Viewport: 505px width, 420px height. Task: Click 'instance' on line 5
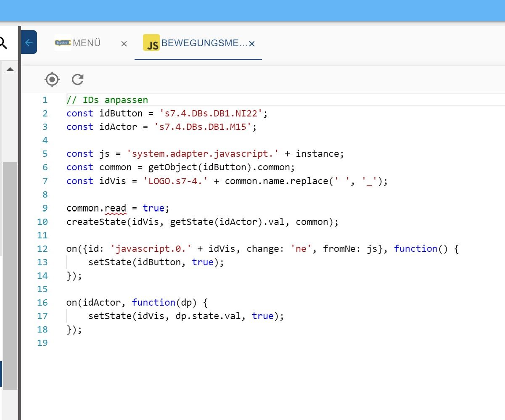coord(318,154)
